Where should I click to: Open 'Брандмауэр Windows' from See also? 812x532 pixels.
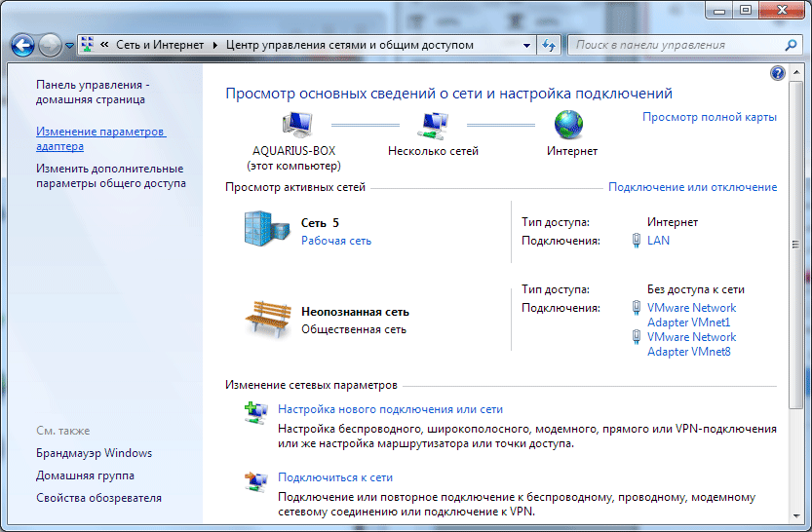[x=94, y=453]
